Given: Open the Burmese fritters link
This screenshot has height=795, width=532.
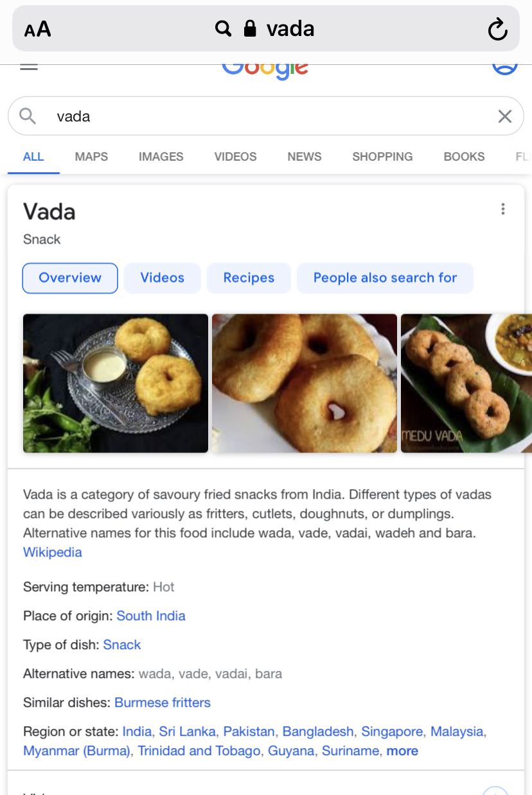Looking at the screenshot, I should [163, 702].
